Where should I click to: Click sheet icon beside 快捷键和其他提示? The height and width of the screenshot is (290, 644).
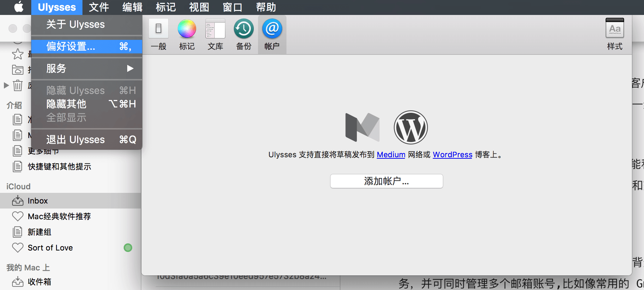tap(17, 167)
